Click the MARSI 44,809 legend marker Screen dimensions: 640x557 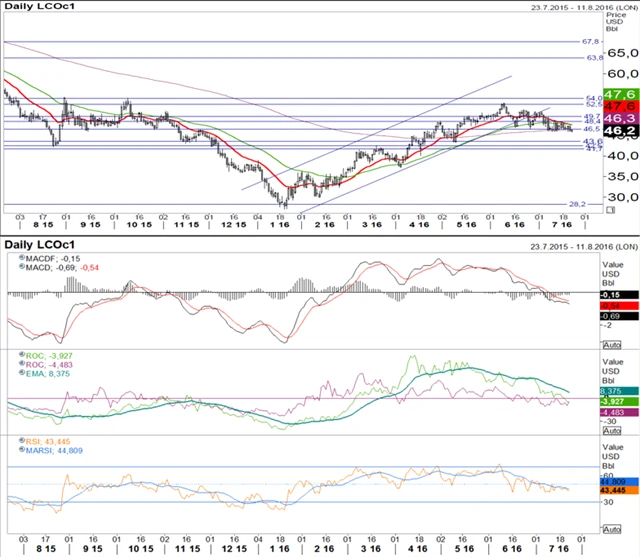[x=12, y=451]
